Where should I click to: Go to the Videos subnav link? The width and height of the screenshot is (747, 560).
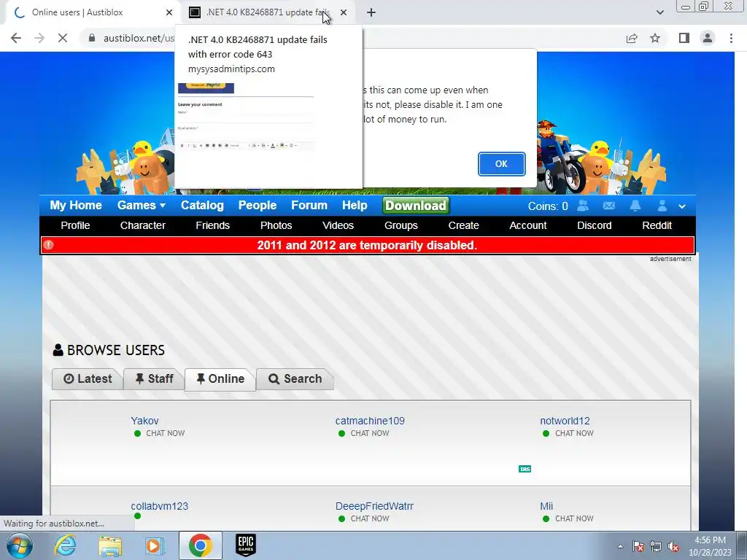click(338, 225)
